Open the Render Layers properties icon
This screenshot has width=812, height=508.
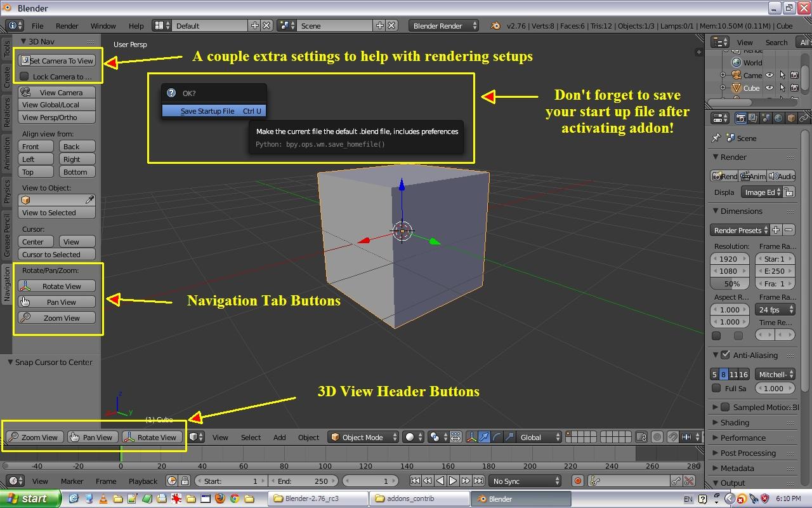click(x=752, y=118)
